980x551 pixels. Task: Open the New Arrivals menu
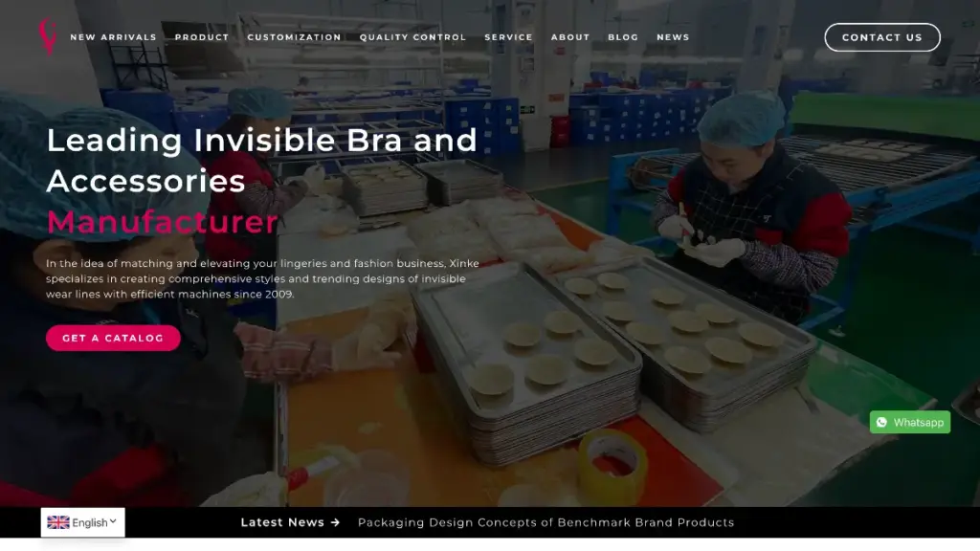tap(113, 37)
